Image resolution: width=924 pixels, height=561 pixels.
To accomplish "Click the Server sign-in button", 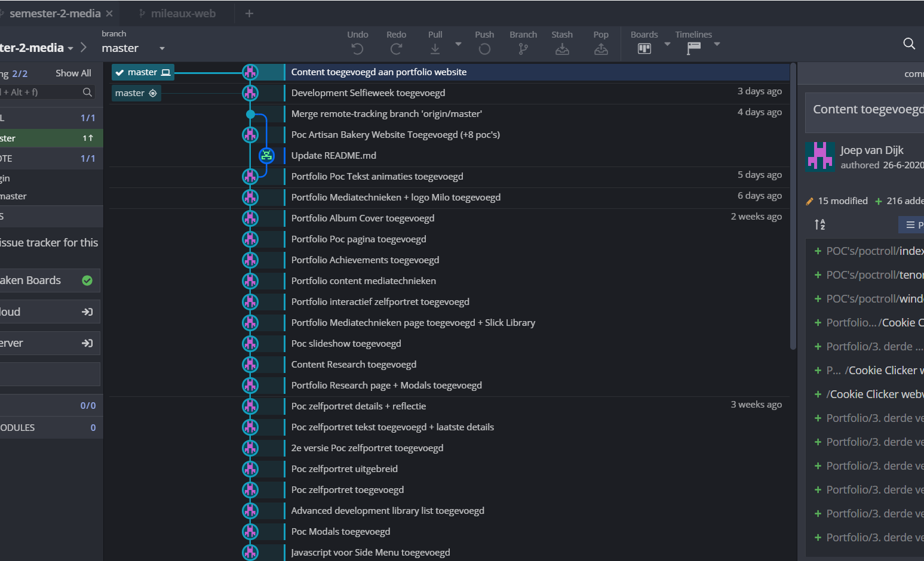I will (x=50, y=343).
